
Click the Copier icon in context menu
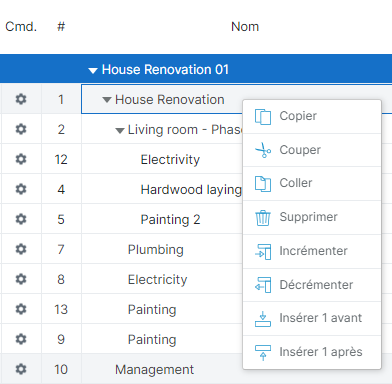(x=263, y=117)
